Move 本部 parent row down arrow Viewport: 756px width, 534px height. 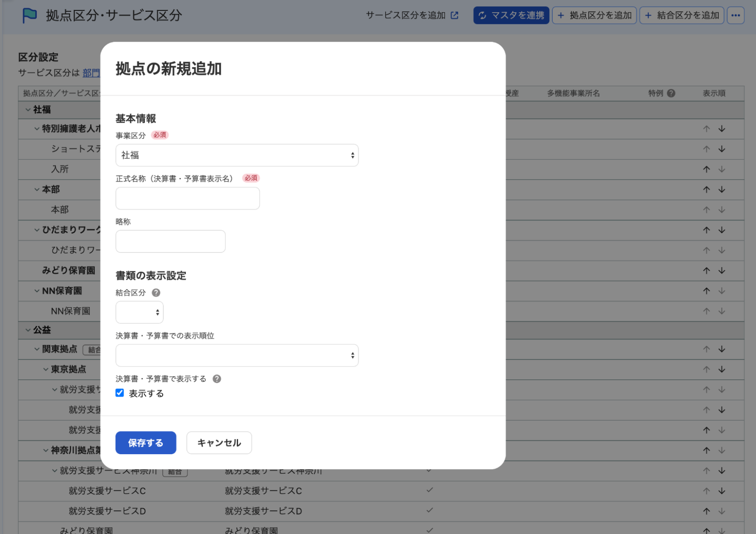pyautogui.click(x=722, y=190)
